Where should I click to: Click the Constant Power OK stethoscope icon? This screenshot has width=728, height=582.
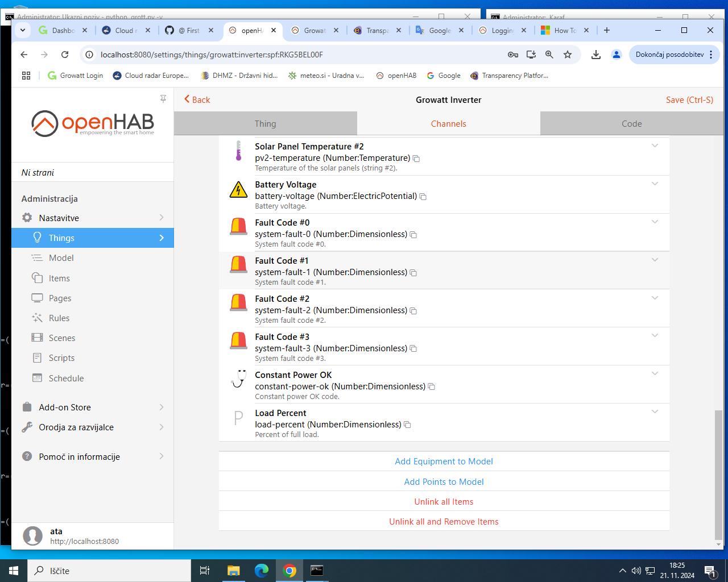[x=238, y=379]
